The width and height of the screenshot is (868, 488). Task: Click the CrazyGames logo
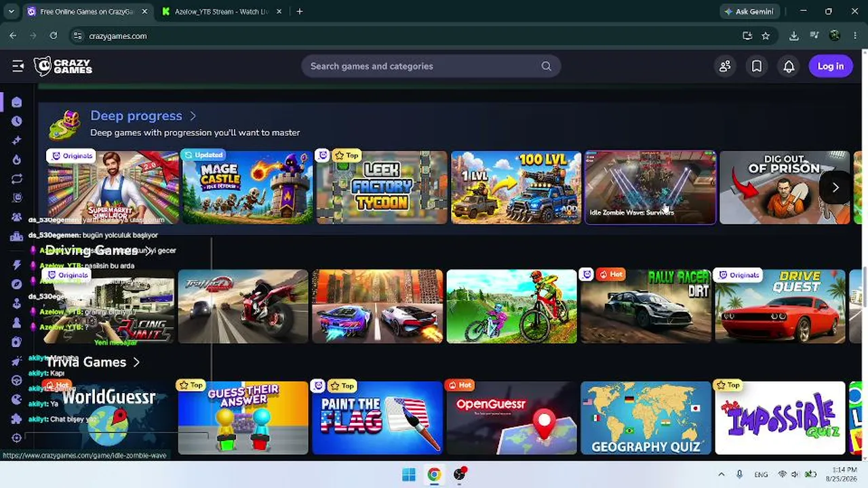pos(63,66)
